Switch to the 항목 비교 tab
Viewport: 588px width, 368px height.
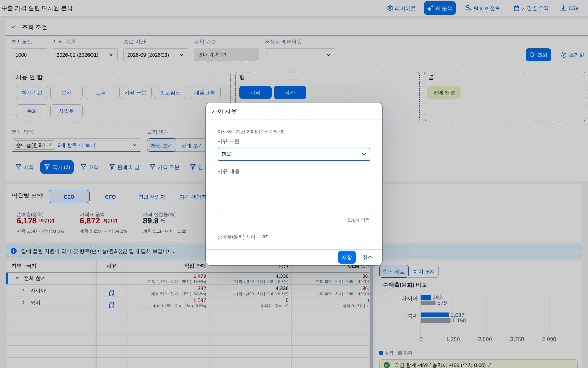(394, 272)
